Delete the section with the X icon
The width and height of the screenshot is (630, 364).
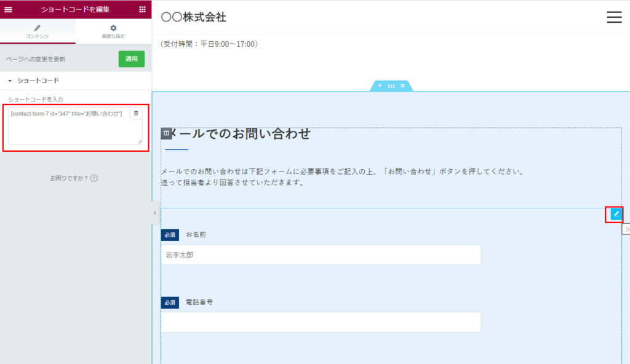point(403,85)
